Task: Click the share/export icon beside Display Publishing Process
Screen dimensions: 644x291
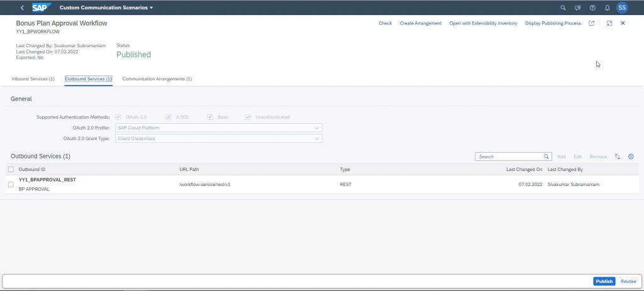Action: (591, 23)
